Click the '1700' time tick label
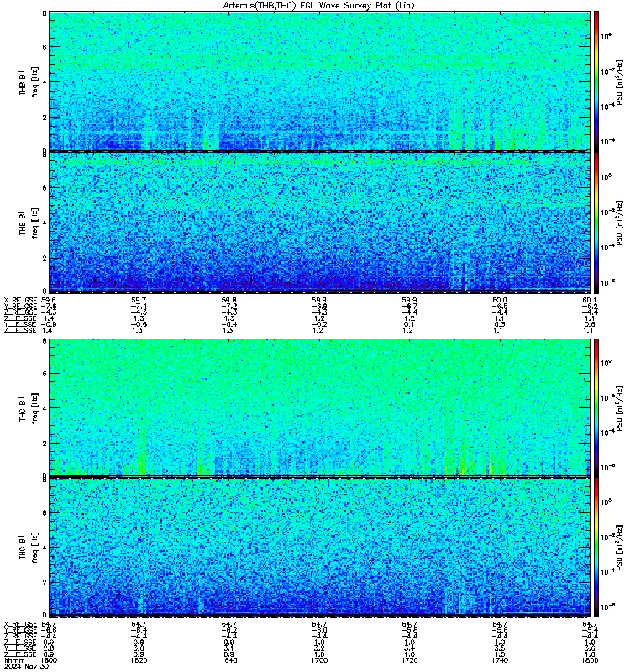Image resolution: width=630 pixels, height=672 pixels. [x=319, y=660]
